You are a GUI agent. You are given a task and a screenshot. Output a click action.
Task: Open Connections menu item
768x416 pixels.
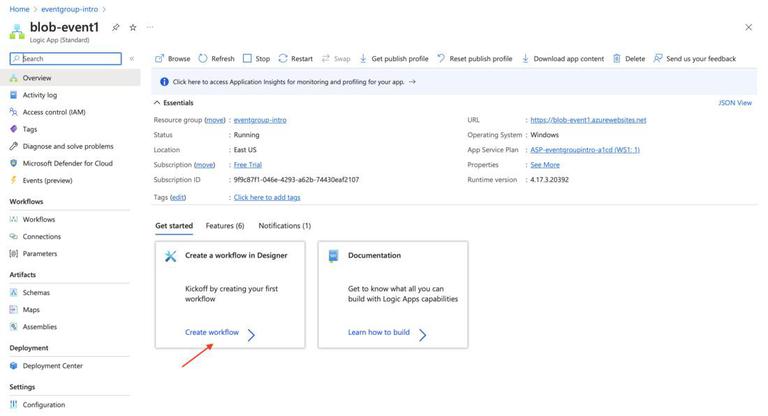42,237
